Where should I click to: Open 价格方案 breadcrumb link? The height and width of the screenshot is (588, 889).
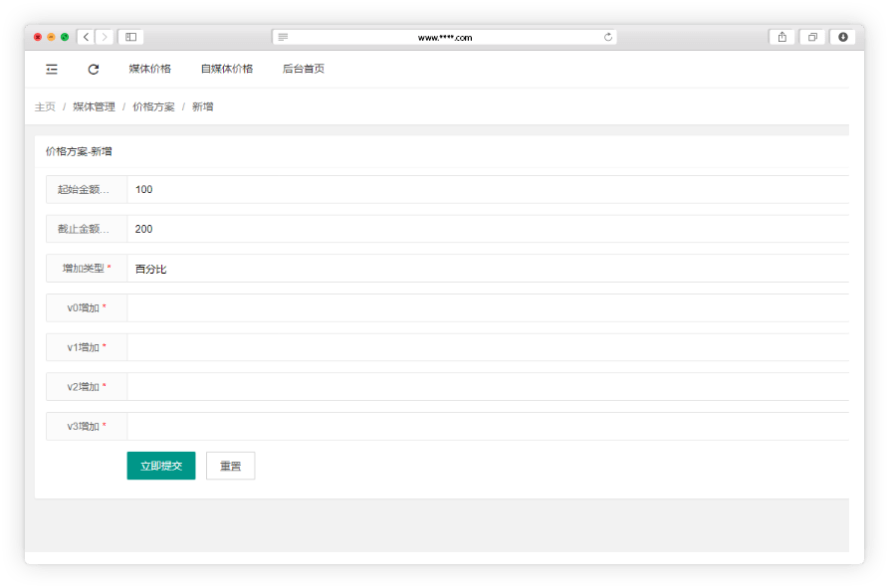(153, 106)
